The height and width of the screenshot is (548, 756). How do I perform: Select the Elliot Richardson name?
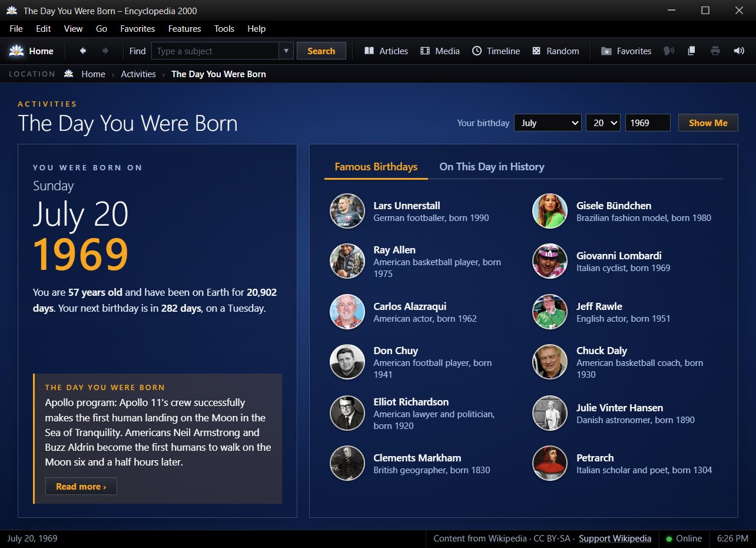(x=411, y=402)
